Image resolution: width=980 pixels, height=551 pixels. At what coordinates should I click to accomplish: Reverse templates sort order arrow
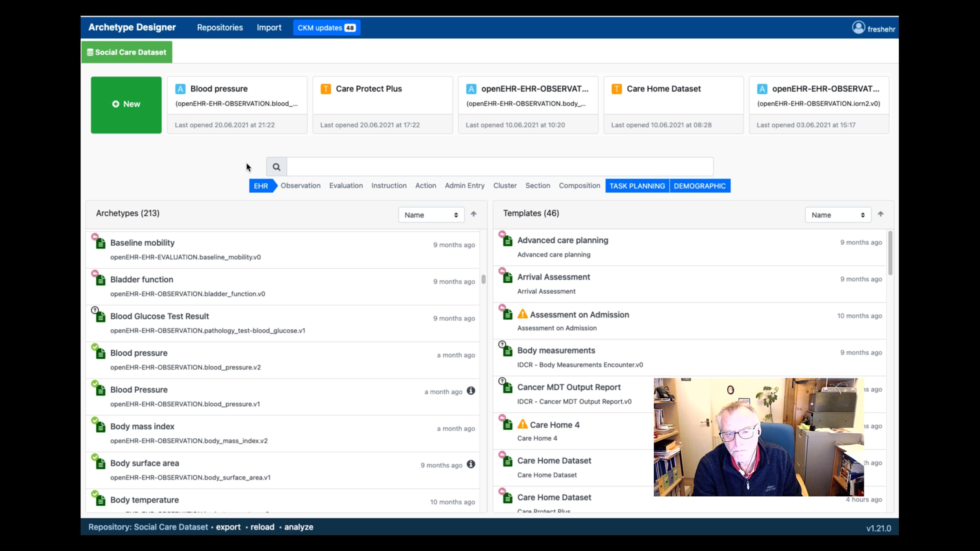click(x=881, y=214)
